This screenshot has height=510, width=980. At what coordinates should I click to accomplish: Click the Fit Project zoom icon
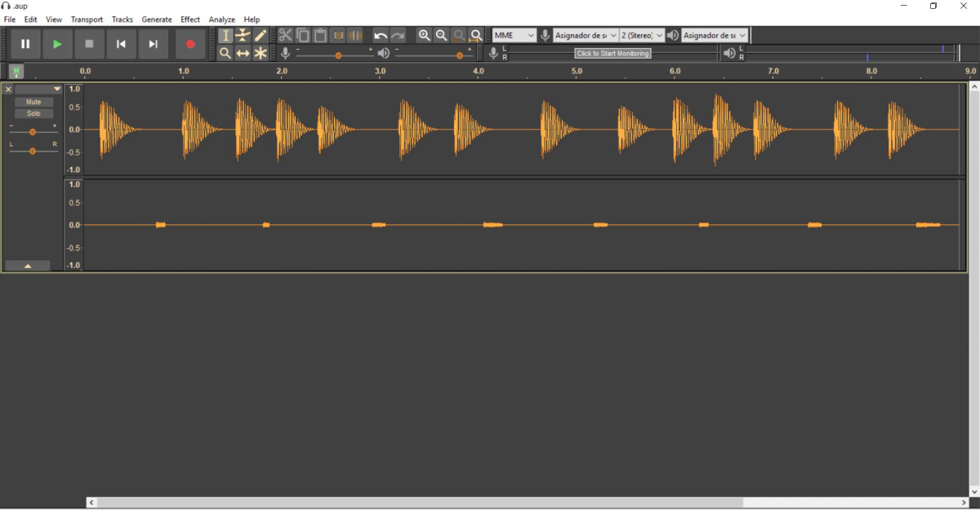point(476,35)
